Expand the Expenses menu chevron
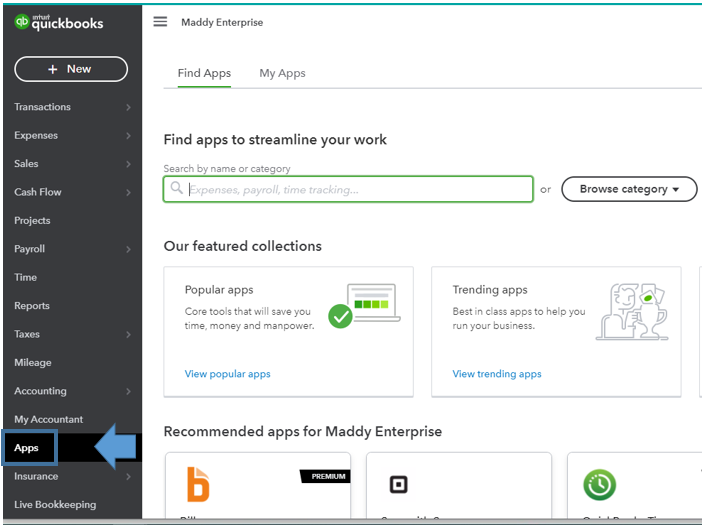This screenshot has height=529, width=715. tap(128, 135)
